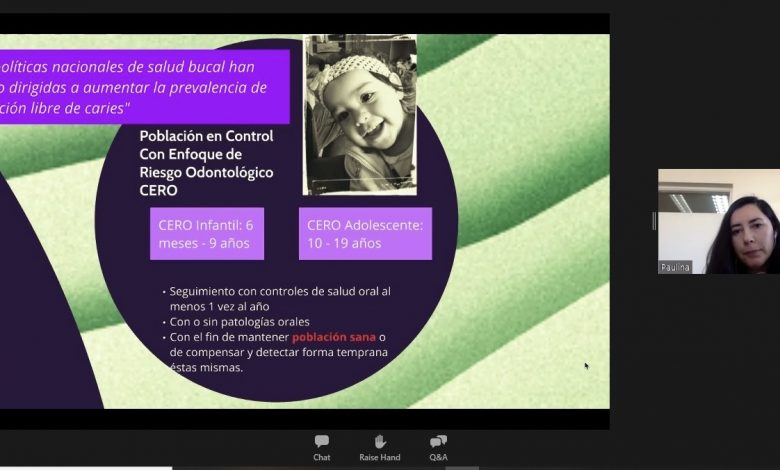Select Paulina's speaker video thumbnail
780x470 pixels.
(x=718, y=220)
